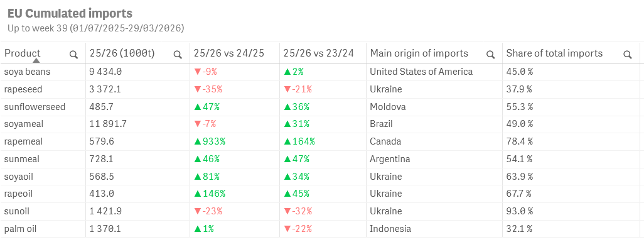Search in the Product column
The height and width of the screenshot is (242, 644).
point(73,54)
